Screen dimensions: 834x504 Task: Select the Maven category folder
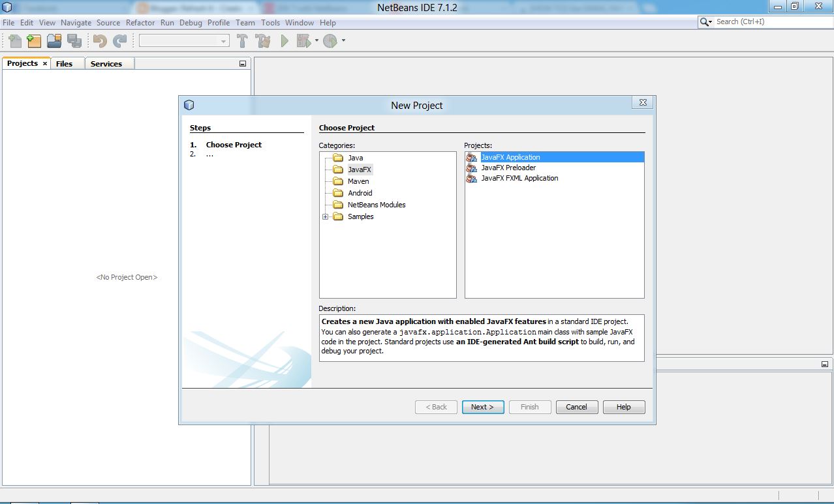point(360,181)
